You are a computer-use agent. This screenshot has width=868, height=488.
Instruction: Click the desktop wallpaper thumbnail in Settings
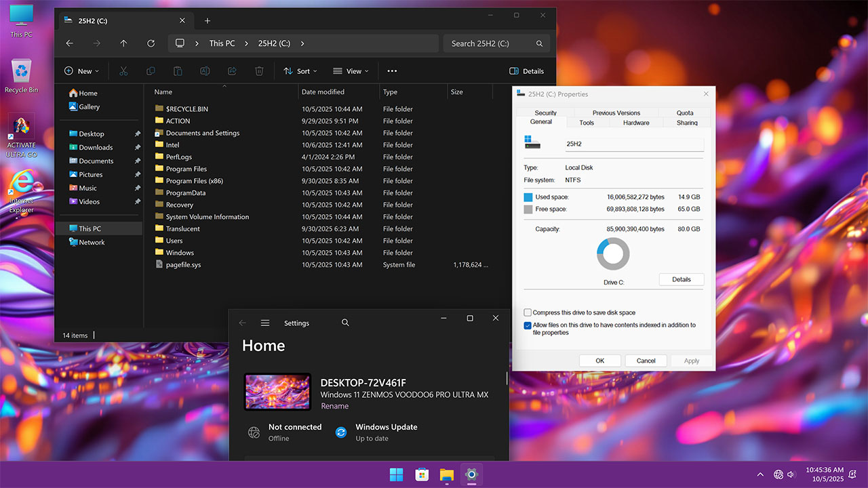pyautogui.click(x=277, y=392)
